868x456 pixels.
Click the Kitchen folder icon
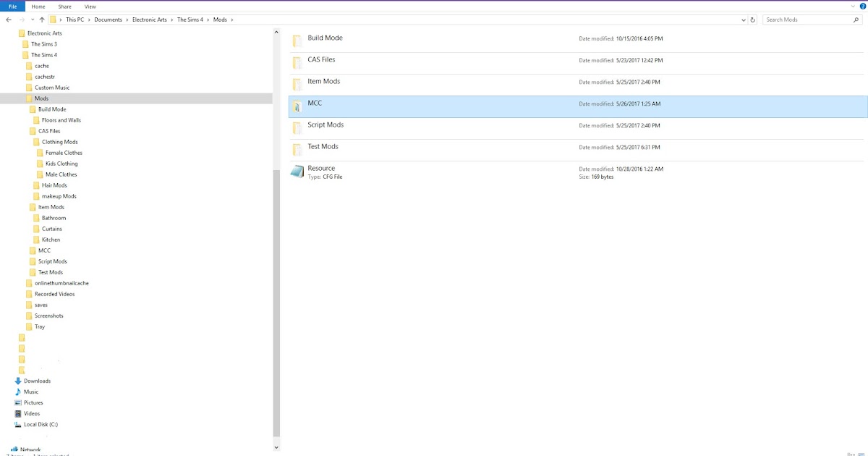tap(36, 240)
